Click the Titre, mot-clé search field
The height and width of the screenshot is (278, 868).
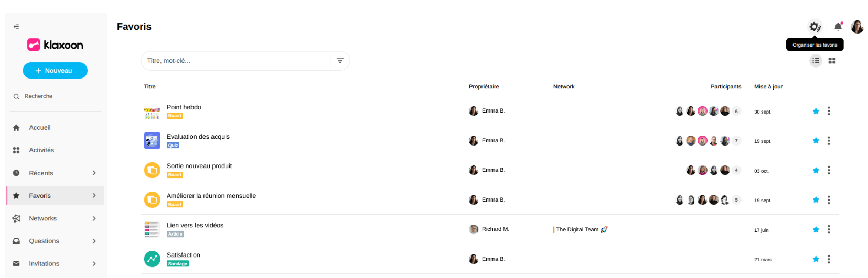pos(236,61)
